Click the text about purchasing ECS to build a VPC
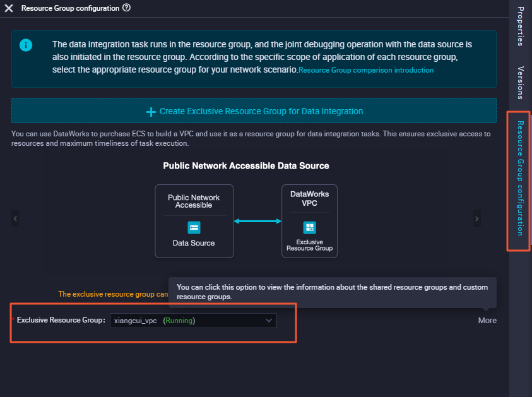The height and width of the screenshot is (397, 532). pyautogui.click(x=251, y=138)
